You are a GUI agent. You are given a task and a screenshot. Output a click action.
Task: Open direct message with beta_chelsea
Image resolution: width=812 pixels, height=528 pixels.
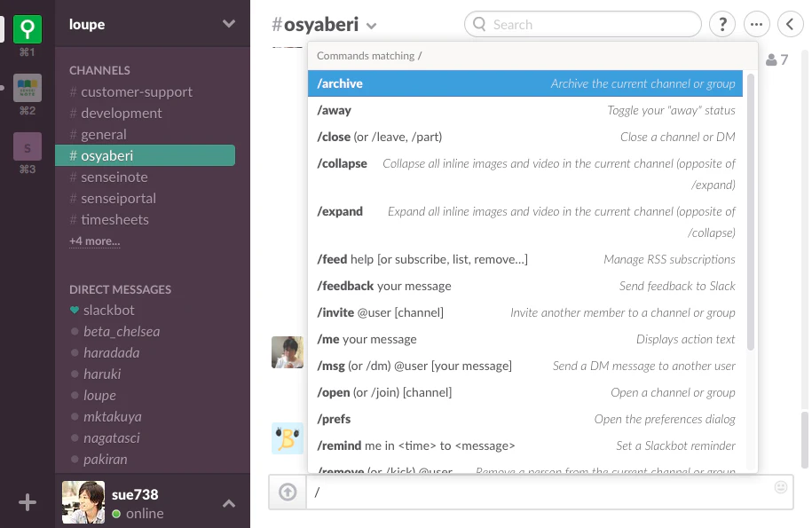tap(145, 331)
